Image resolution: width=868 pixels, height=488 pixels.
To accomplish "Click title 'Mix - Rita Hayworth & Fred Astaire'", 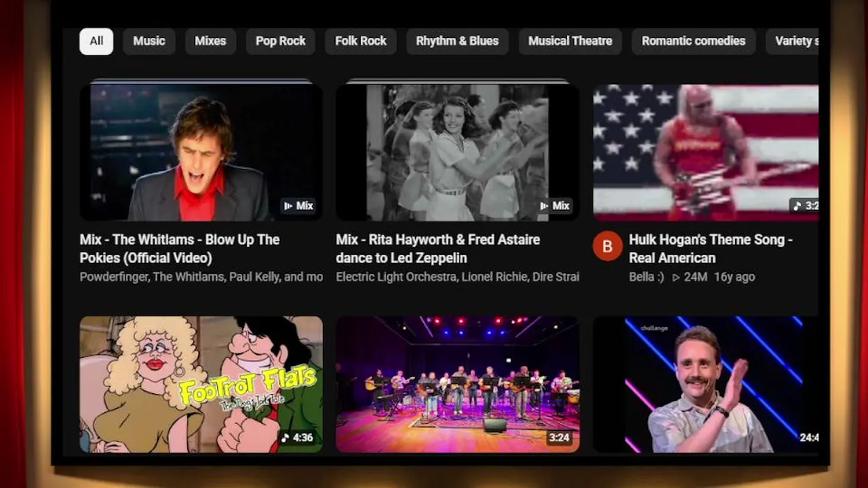I will pos(438,249).
